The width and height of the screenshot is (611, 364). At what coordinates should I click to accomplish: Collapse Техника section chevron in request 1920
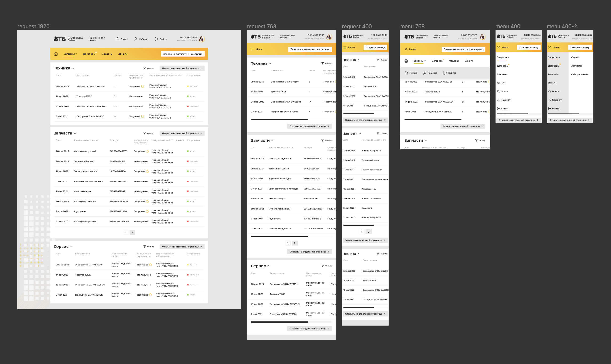[x=73, y=68]
